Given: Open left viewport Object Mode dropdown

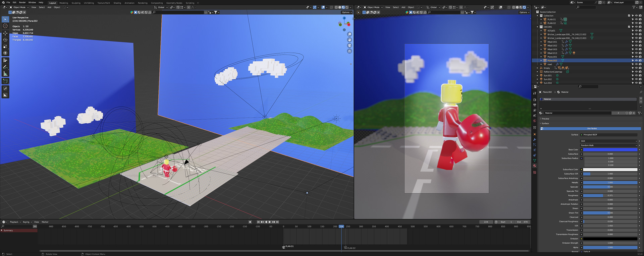Looking at the screenshot, I should (x=19, y=7).
